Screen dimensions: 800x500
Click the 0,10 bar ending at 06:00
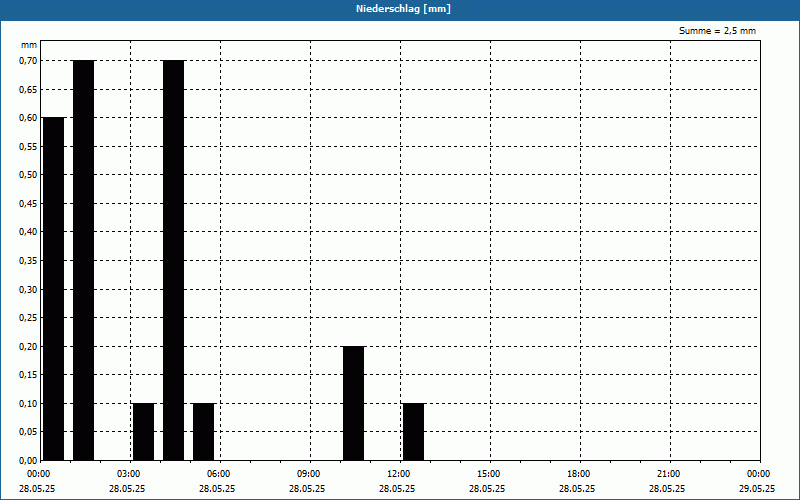pyautogui.click(x=204, y=432)
